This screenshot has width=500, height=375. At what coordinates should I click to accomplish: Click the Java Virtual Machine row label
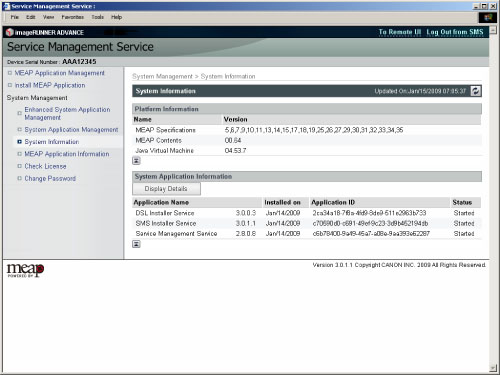[x=164, y=151]
